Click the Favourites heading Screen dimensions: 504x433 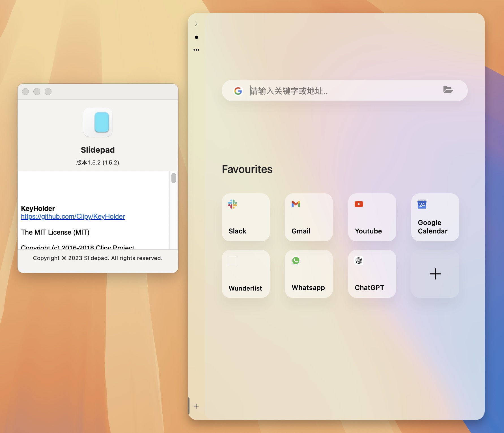[247, 169]
